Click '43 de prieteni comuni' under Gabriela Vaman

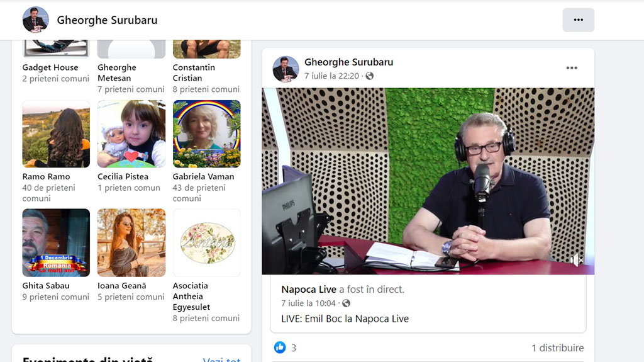coord(199,193)
